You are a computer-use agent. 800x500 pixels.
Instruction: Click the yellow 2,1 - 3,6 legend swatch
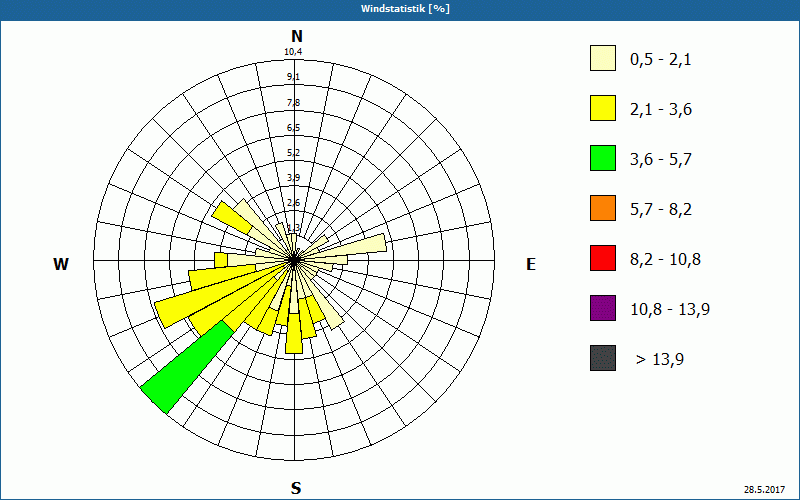[603, 108]
